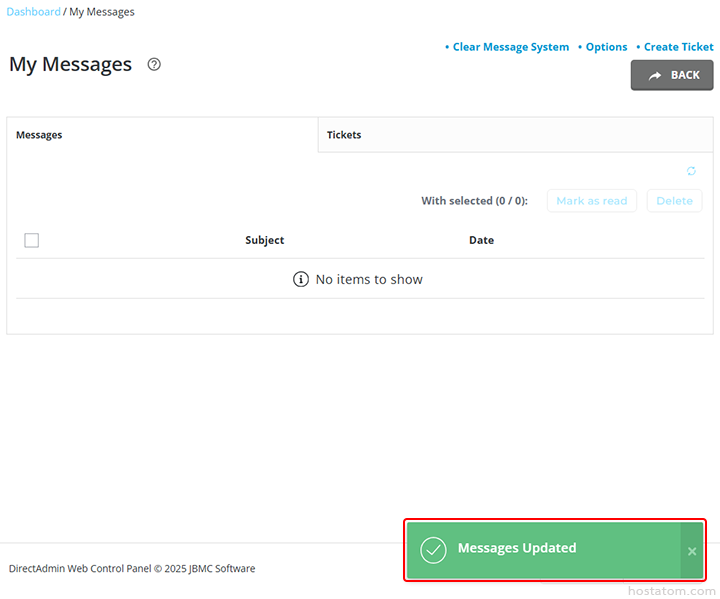This screenshot has height=599, width=720.
Task: Click the checkmark icon in the green notification
Action: [433, 549]
